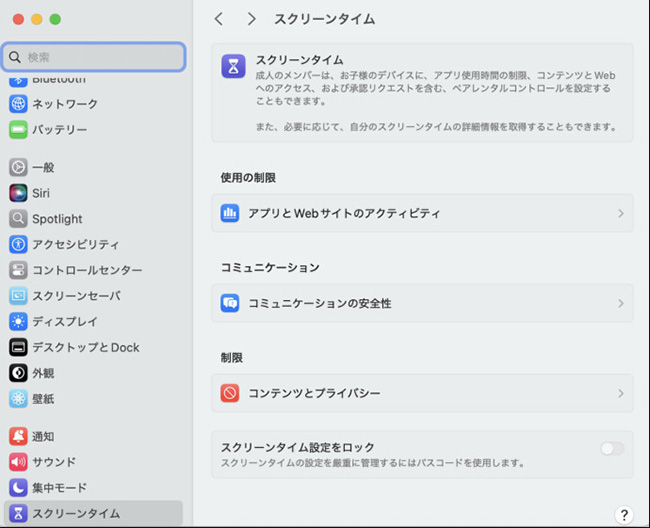The height and width of the screenshot is (528, 650).
Task: Click the Siri icon in sidebar
Action: 18,193
